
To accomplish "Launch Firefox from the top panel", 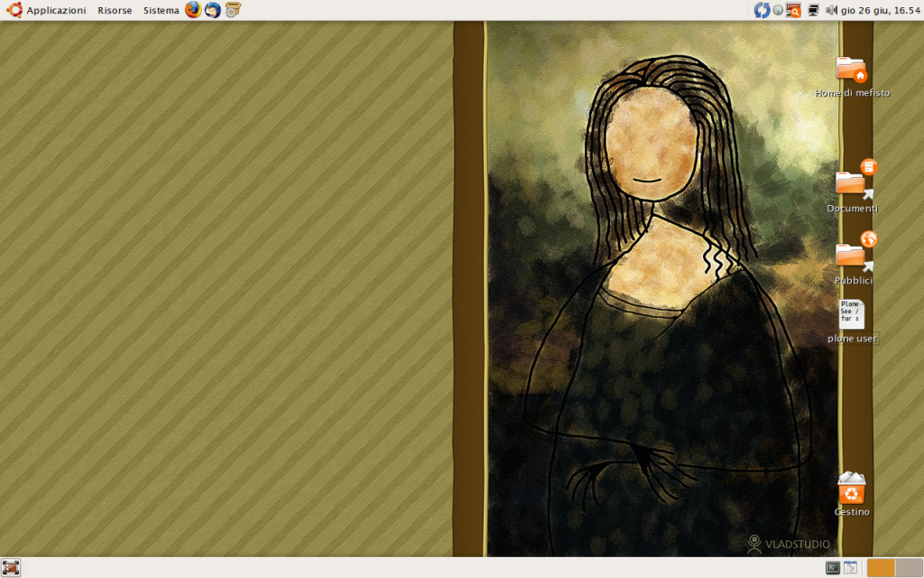I will click(193, 9).
